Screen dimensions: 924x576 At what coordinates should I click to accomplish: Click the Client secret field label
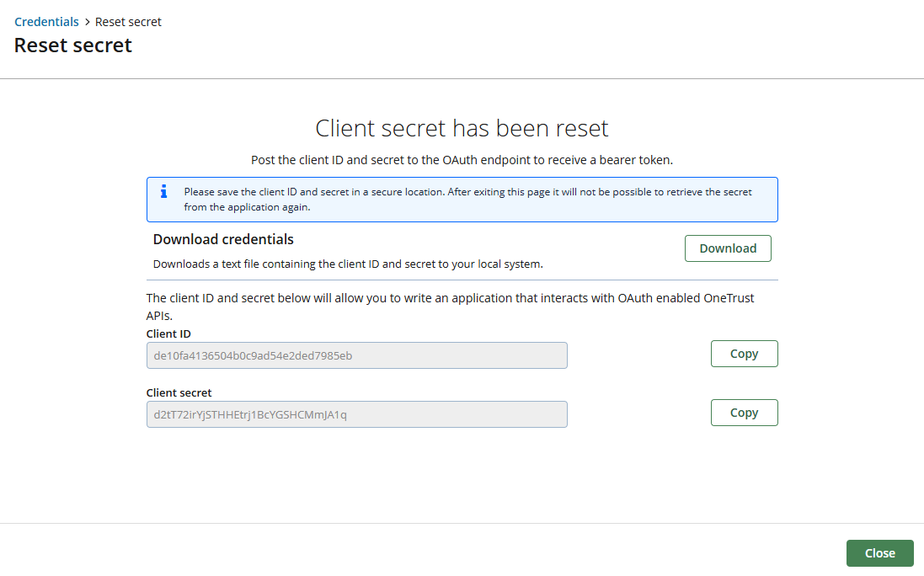point(179,392)
